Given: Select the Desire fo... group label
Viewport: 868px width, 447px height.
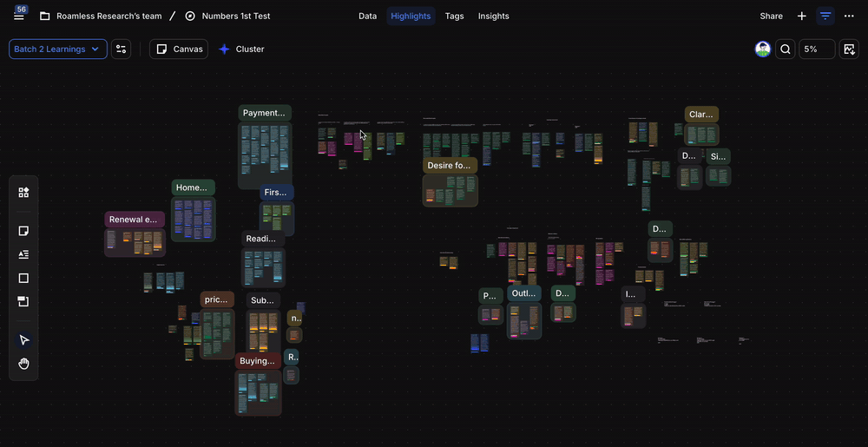Looking at the screenshot, I should pyautogui.click(x=450, y=166).
